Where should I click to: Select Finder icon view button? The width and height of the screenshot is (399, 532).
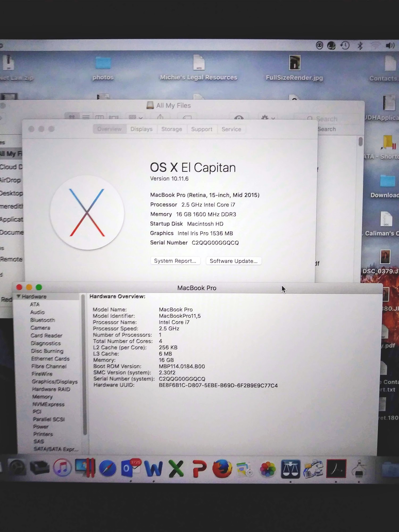pos(72,117)
